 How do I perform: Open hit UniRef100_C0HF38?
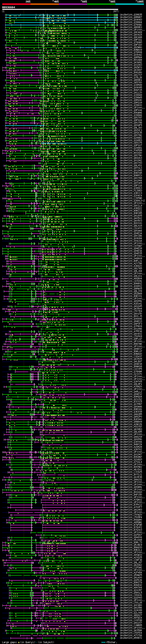[x=131, y=560]
